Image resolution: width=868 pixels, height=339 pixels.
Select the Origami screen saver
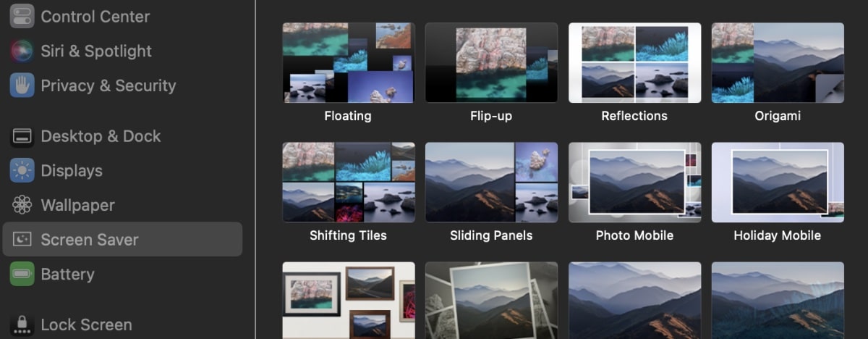pos(778,63)
